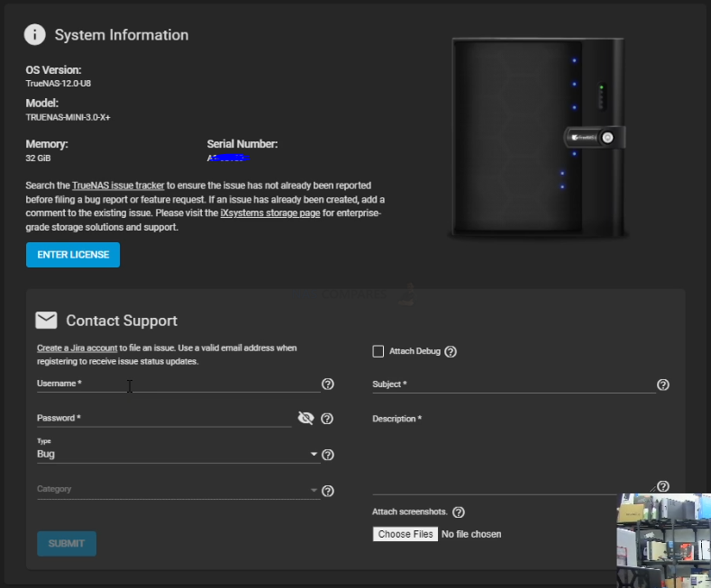Screen dimensions: 711x588
Task: Click the model text TRUENAS-MINI-3.0-X+
Action: [68, 117]
